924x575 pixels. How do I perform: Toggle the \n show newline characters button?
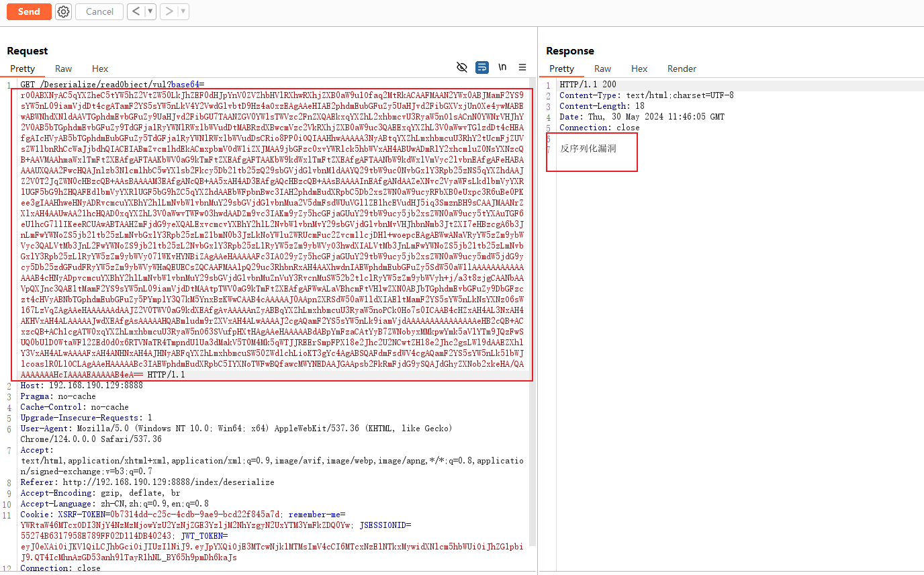(502, 67)
